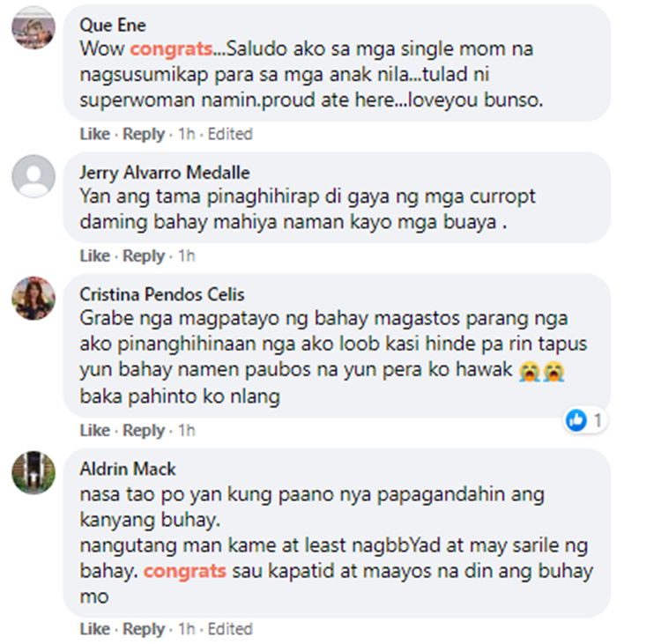
Task: View the like reaction on Cristina's comment
Action: pos(576,420)
